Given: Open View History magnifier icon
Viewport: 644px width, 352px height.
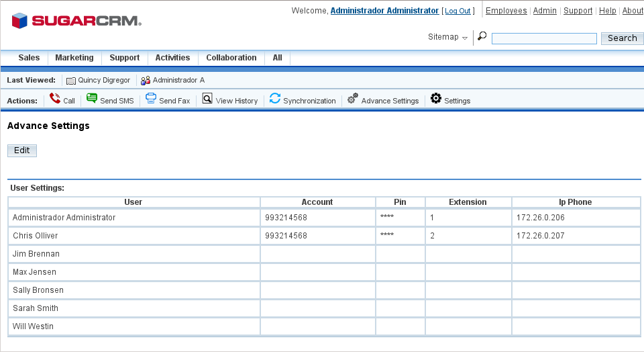Looking at the screenshot, I should click(x=207, y=99).
